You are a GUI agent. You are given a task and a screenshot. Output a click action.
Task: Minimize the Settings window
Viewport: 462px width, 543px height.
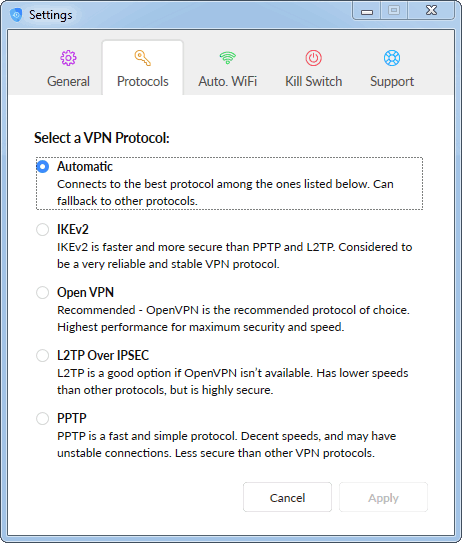coord(367,11)
